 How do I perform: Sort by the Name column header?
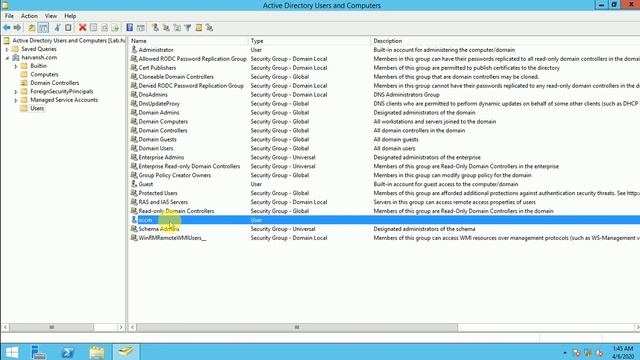click(x=188, y=41)
